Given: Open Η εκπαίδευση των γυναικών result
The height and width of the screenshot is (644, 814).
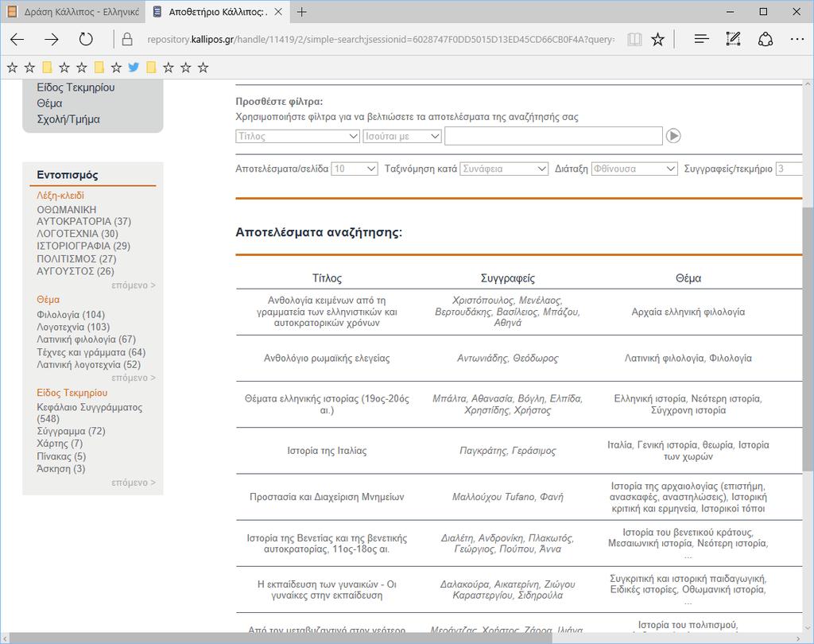Looking at the screenshot, I should (327, 589).
